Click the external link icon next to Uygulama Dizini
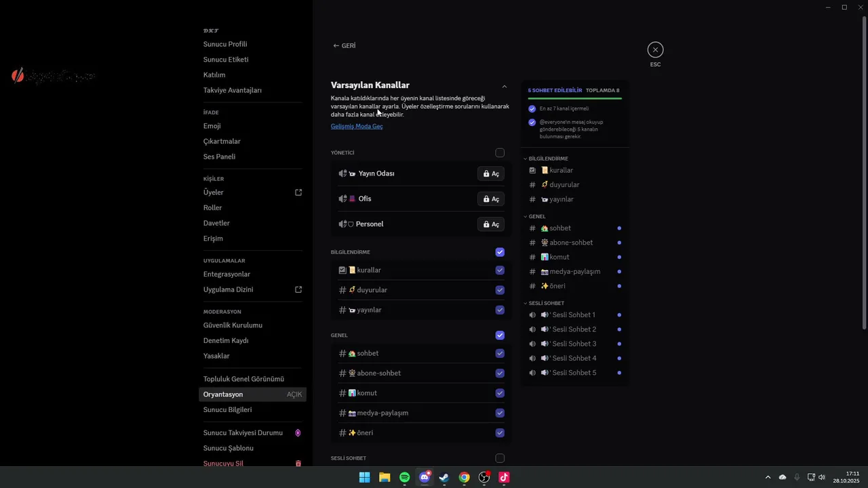This screenshot has height=488, width=868. (298, 289)
